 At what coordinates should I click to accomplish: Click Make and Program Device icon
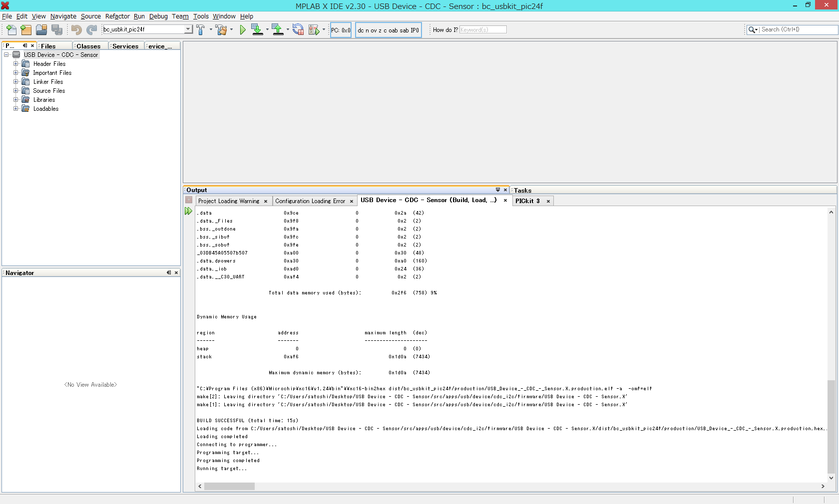(x=257, y=30)
